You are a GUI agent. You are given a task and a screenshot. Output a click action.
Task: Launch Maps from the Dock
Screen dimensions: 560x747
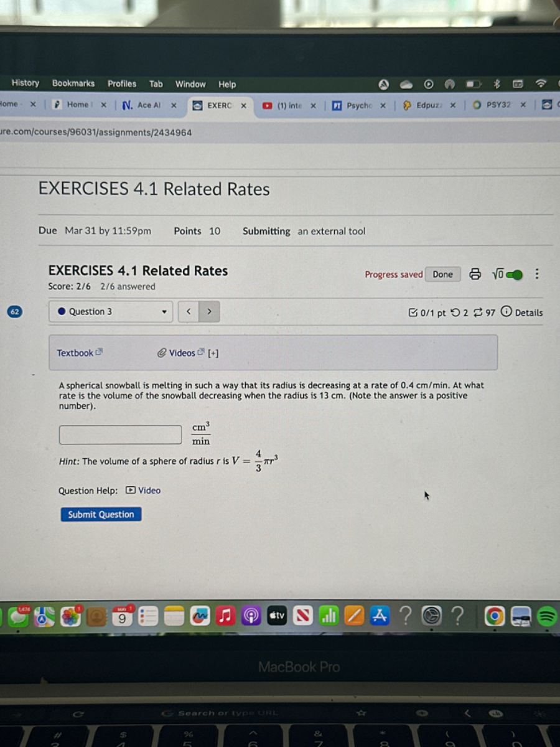[44, 616]
